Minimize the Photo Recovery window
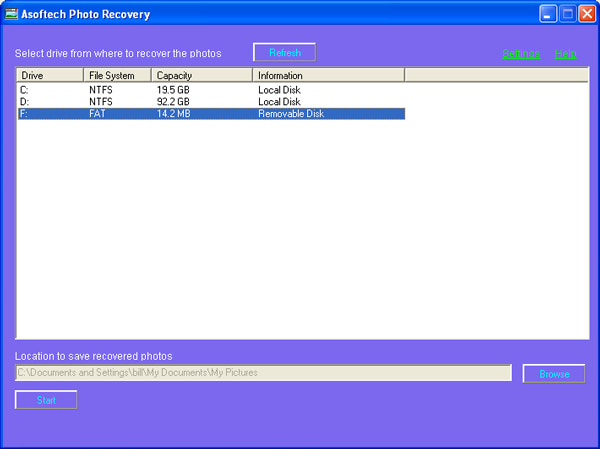The image size is (600, 449). [x=549, y=14]
